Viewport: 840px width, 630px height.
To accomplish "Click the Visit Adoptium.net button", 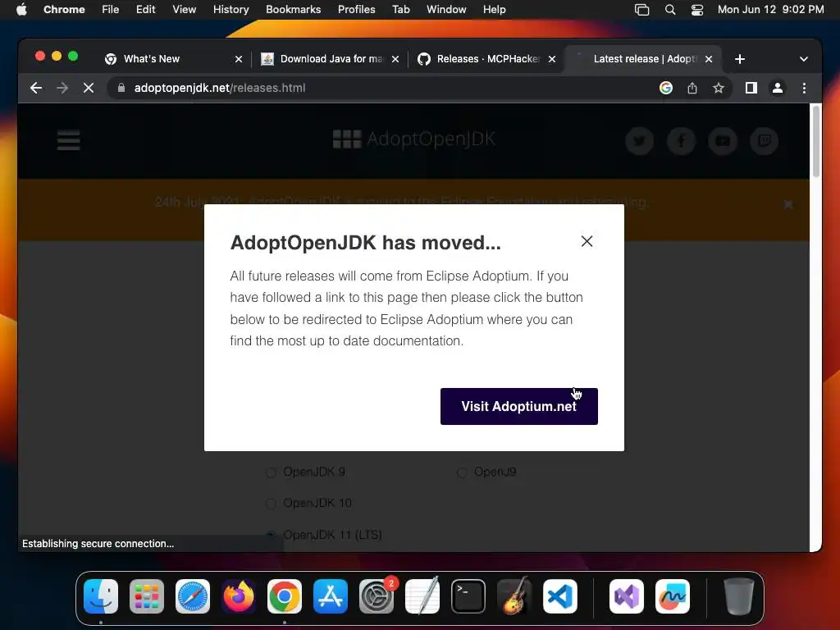I will 518,406.
